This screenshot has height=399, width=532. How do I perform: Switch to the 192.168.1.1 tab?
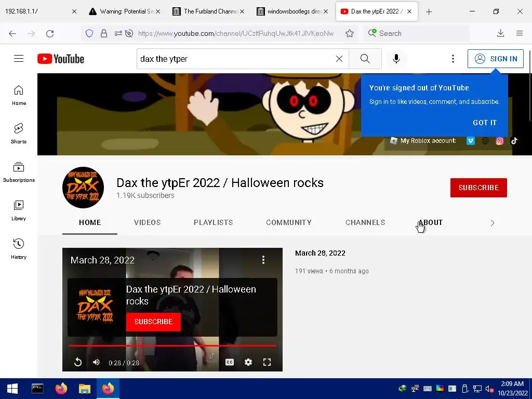click(x=36, y=11)
